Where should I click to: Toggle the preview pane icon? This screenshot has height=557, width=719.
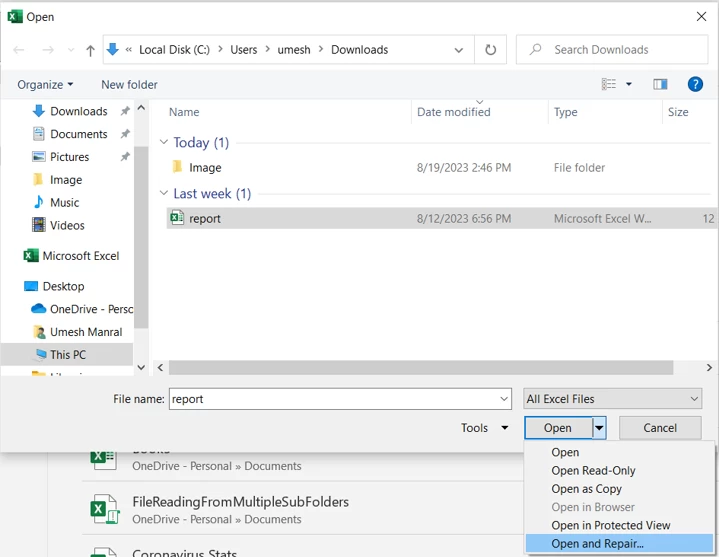[660, 84]
